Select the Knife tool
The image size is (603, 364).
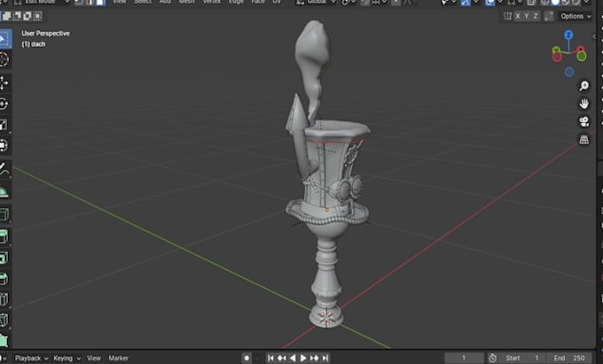[x=4, y=320]
